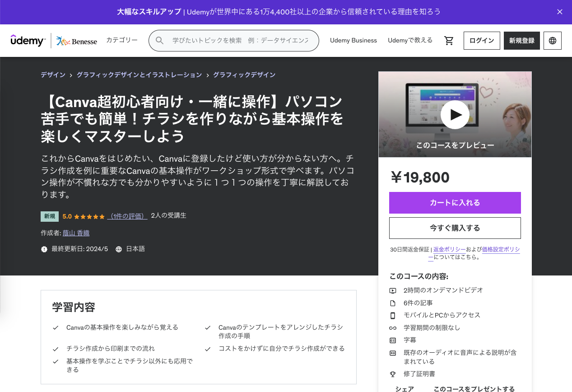Open the shopping cart icon

pyautogui.click(x=449, y=40)
